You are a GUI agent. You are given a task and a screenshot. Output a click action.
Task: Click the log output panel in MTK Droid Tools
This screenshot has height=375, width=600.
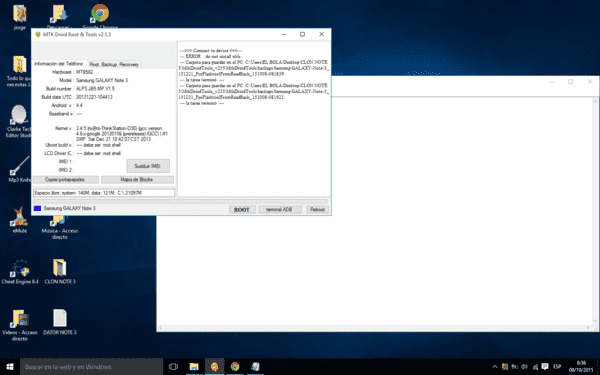coord(254,119)
